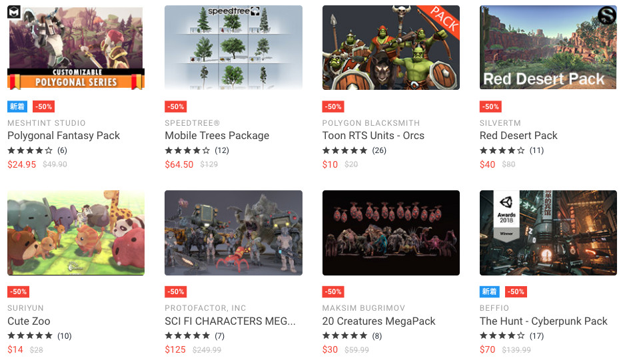Open the Red Desert Pack preview image
This screenshot has height=364, width=629.
pyautogui.click(x=548, y=47)
